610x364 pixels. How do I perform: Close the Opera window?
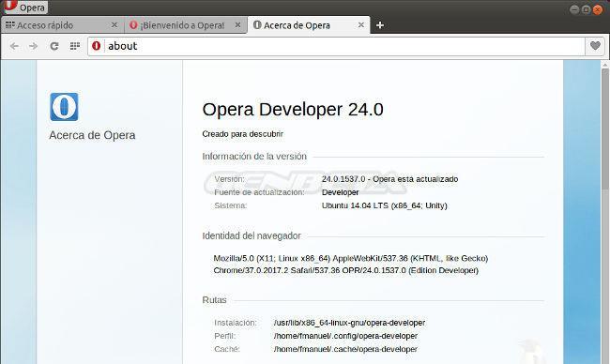[x=598, y=9]
